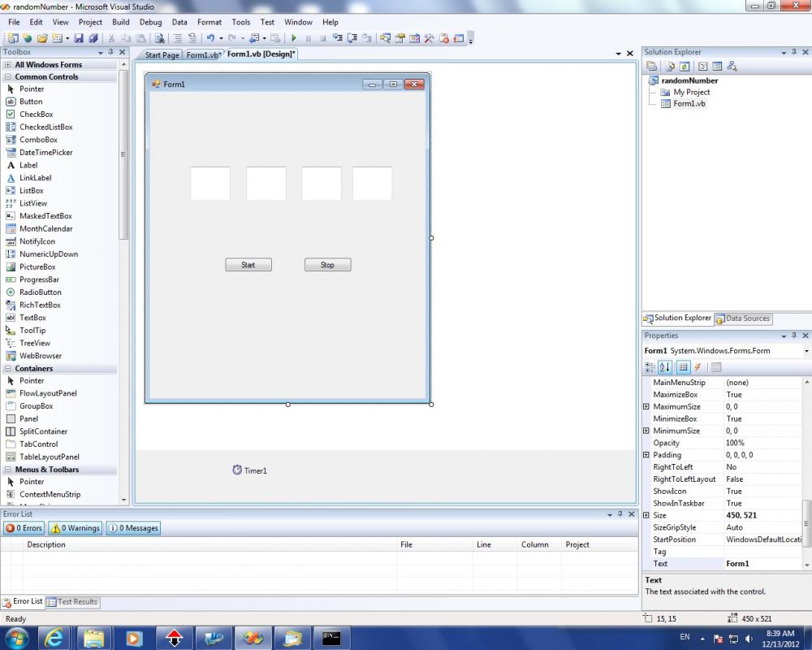Open the Debug menu
This screenshot has width=812, height=650.
151,22
